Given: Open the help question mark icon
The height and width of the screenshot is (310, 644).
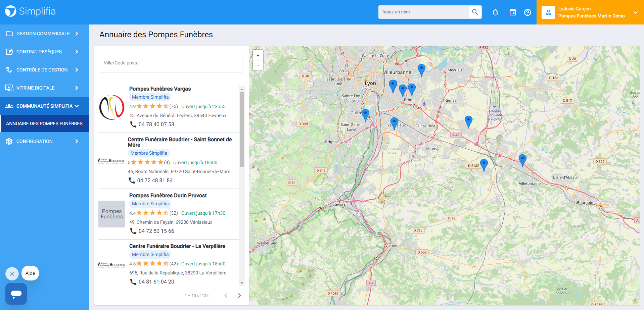Looking at the screenshot, I should (527, 12).
